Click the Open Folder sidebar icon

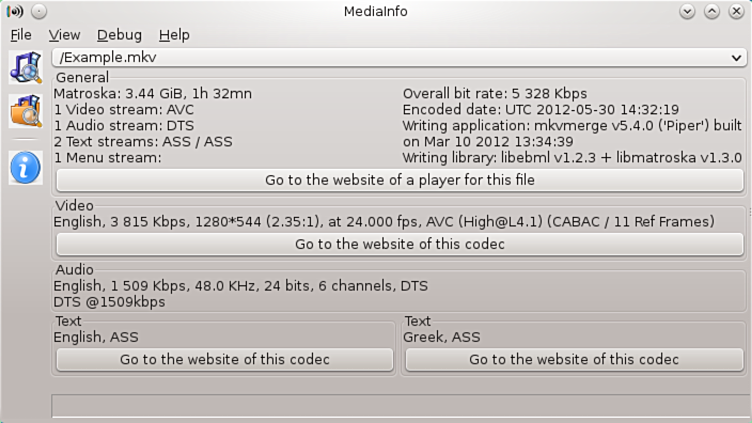[25, 111]
